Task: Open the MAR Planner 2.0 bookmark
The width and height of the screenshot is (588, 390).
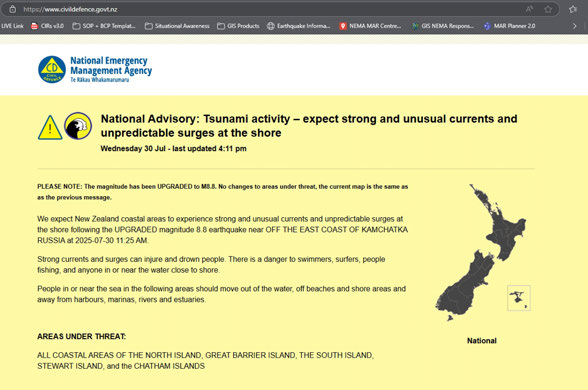Action: click(509, 26)
